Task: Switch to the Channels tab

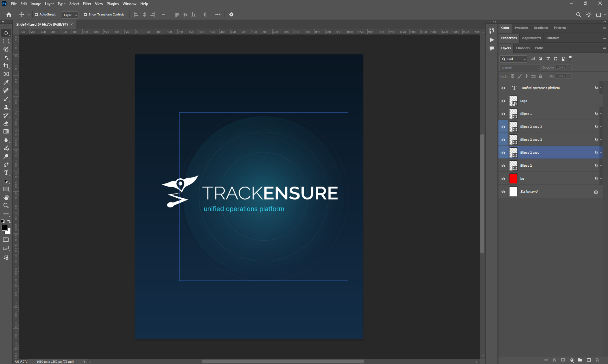Action: tap(522, 48)
